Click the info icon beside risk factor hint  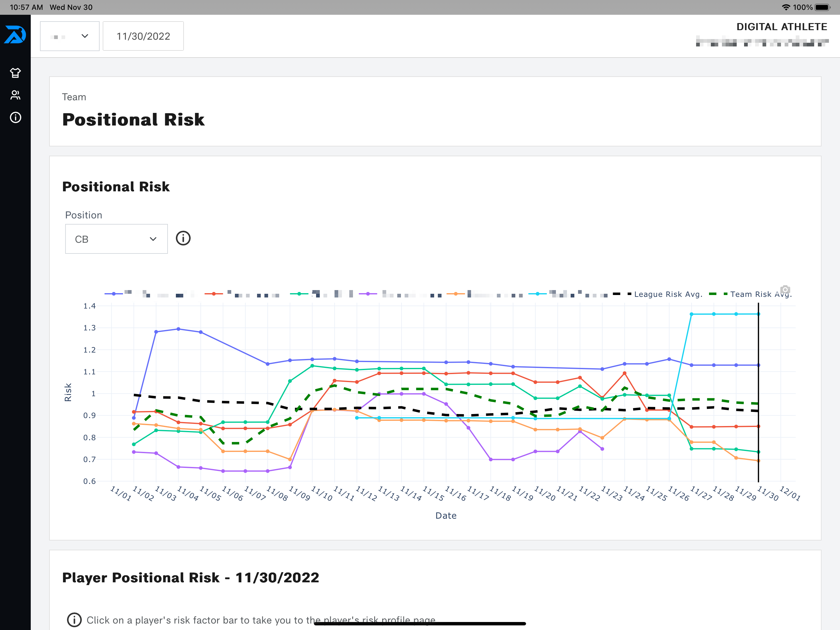[74, 620]
